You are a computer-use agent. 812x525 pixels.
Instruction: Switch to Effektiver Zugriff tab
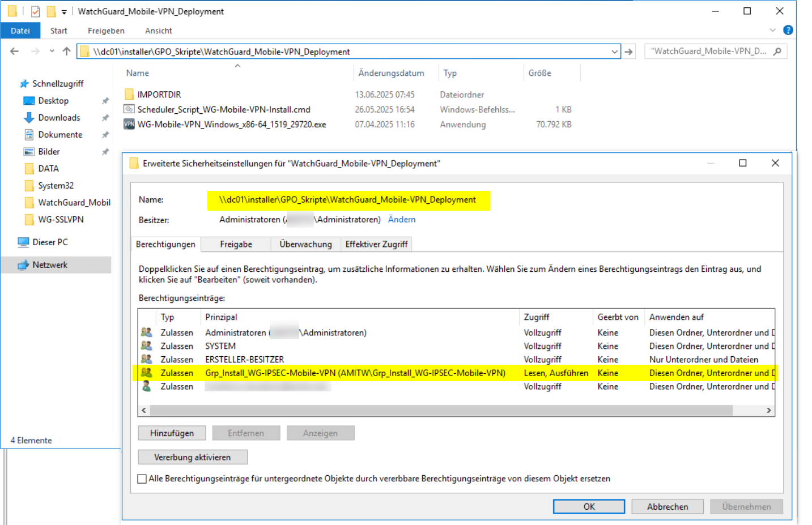(x=376, y=244)
